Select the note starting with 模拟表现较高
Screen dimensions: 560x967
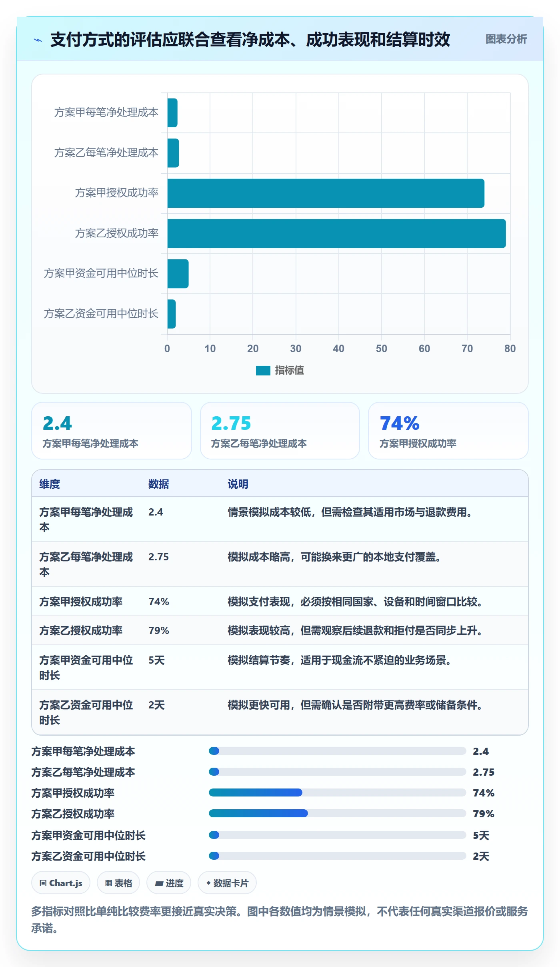[x=355, y=630]
